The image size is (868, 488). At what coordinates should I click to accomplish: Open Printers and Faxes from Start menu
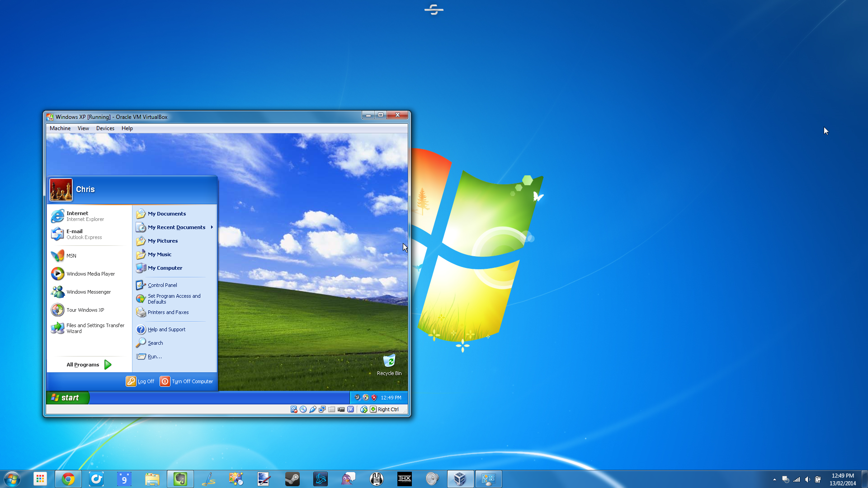click(x=168, y=312)
